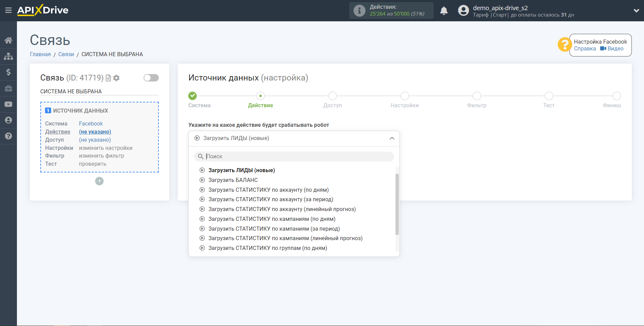Click the Доступ step circle
Viewport: 644px width, 326px height.
tap(332, 96)
